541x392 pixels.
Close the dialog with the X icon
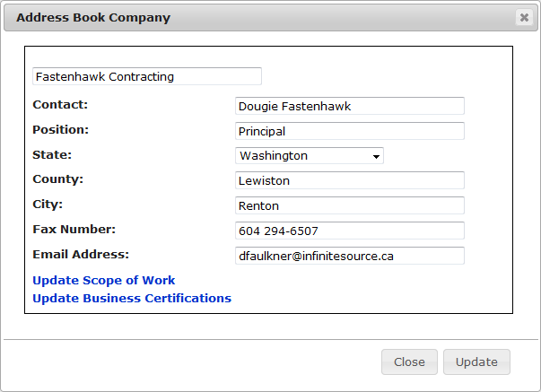tap(524, 17)
